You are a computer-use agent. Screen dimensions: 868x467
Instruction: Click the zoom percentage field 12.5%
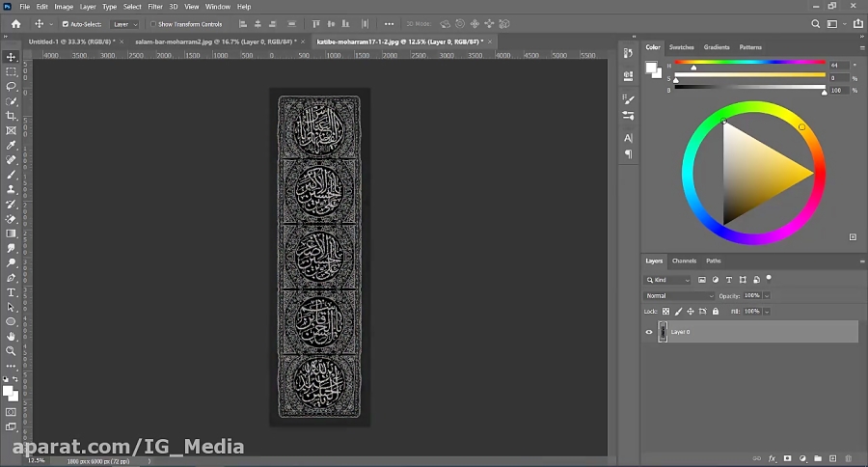pyautogui.click(x=36, y=461)
